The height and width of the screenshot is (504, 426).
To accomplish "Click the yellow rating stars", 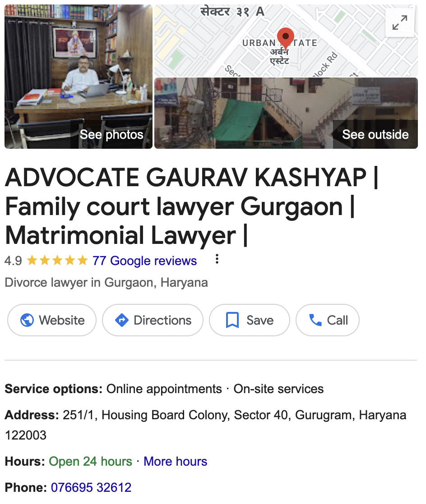I will coord(57,261).
